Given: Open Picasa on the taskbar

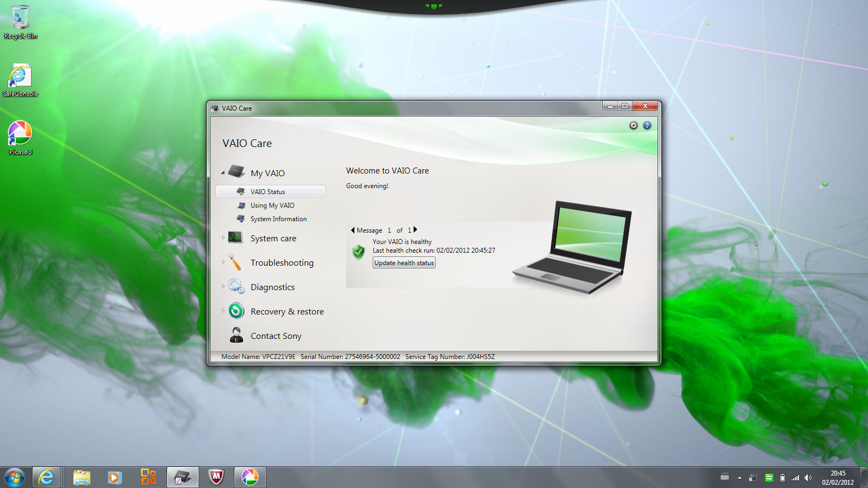Looking at the screenshot, I should tap(250, 477).
